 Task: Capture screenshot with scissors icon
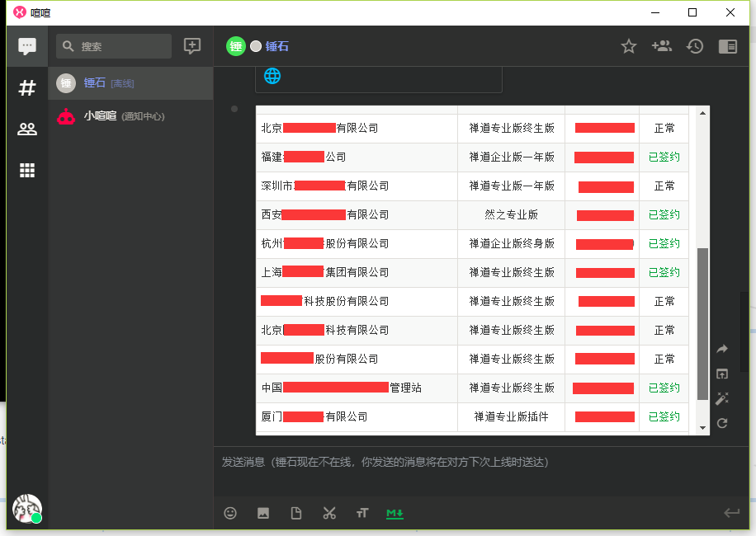[329, 514]
